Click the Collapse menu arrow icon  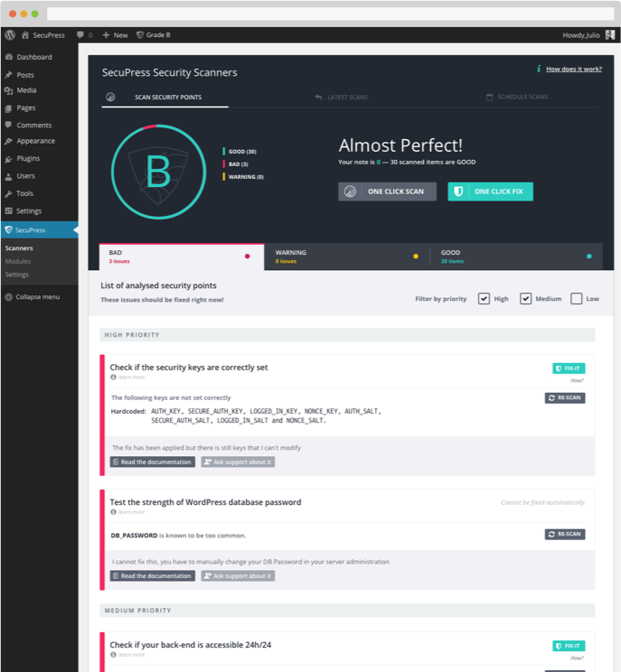pos(8,297)
